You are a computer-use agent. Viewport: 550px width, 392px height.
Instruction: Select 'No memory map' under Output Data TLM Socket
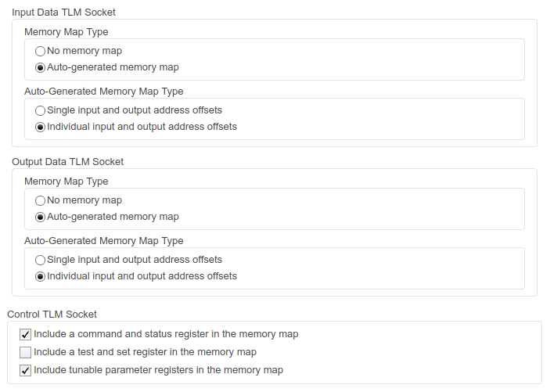coord(41,200)
